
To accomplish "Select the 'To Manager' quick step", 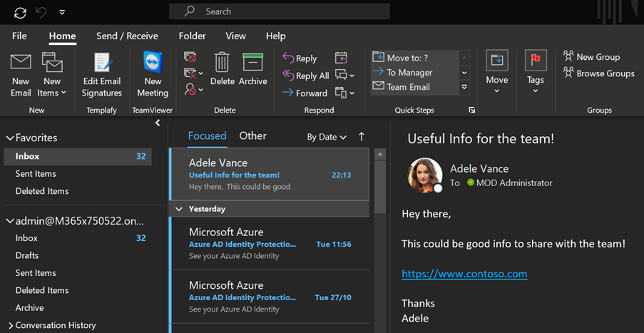I will 414,73.
